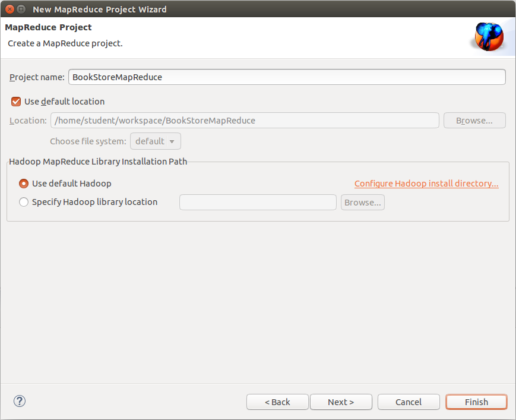The width and height of the screenshot is (516, 420).
Task: Click the help question mark icon
Action: (x=20, y=401)
